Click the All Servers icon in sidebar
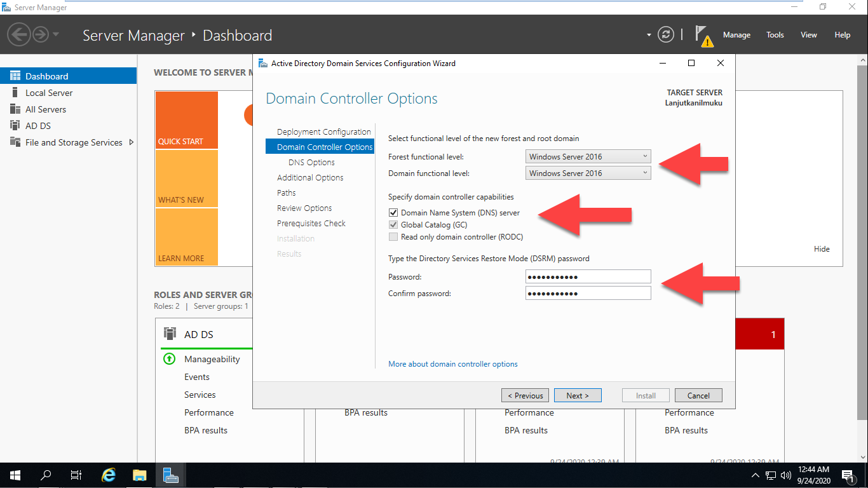The image size is (868, 488). pos(15,109)
